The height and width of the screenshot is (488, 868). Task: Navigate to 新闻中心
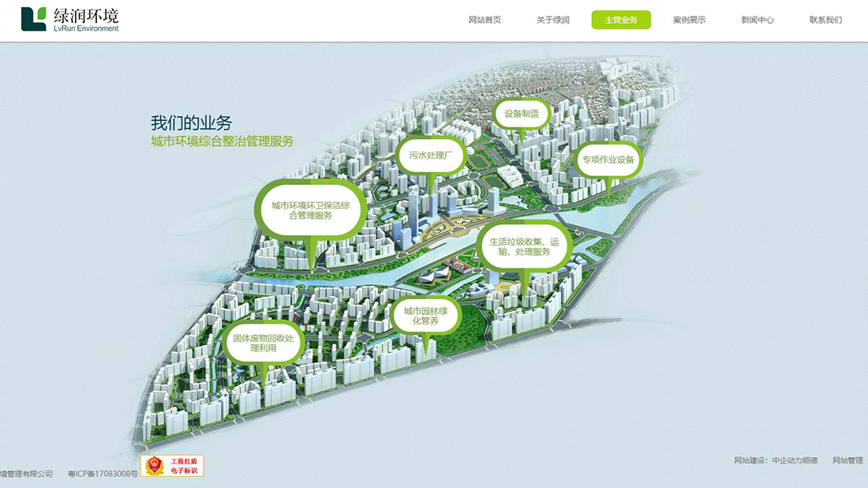tap(757, 20)
